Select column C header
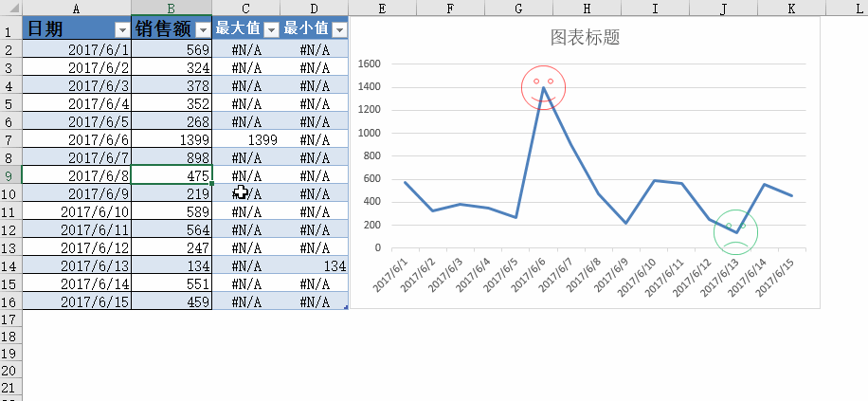Image resolution: width=868 pixels, height=401 pixels. [x=245, y=8]
